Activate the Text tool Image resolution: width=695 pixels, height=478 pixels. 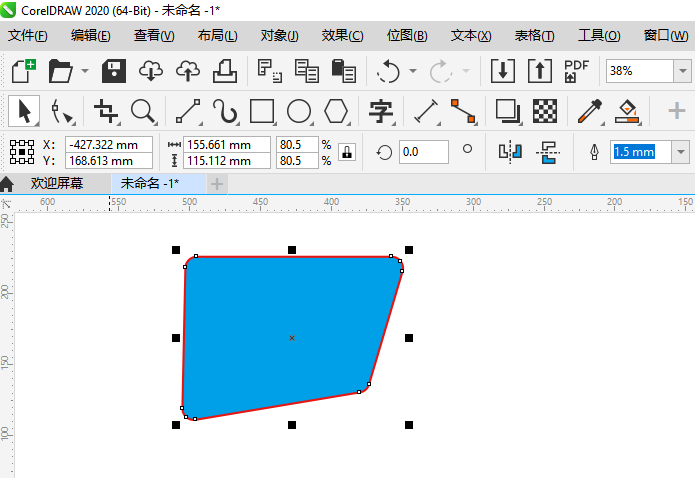[381, 111]
